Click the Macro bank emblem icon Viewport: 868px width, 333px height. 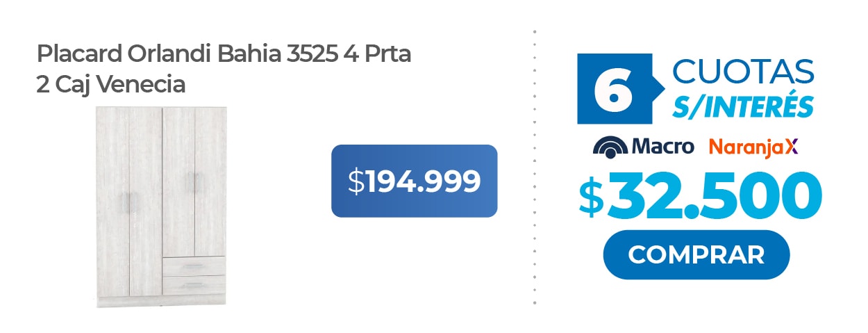click(x=611, y=147)
